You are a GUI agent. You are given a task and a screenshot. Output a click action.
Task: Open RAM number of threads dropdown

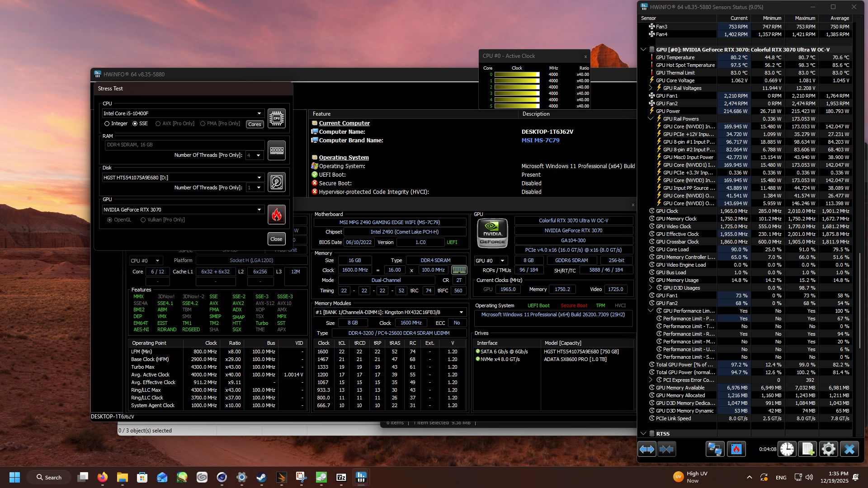[255, 155]
